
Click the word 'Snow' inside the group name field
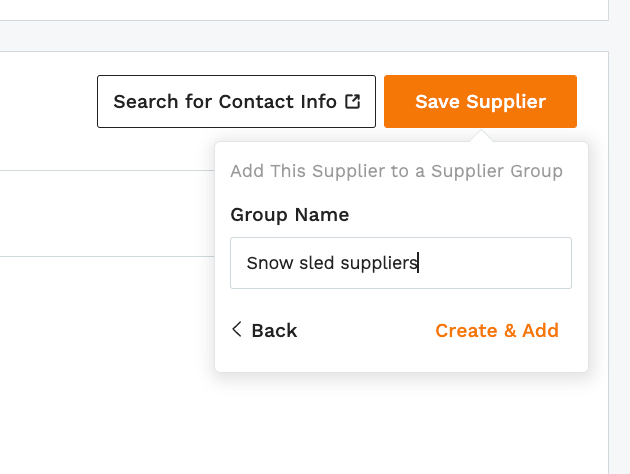pyautogui.click(x=270, y=263)
